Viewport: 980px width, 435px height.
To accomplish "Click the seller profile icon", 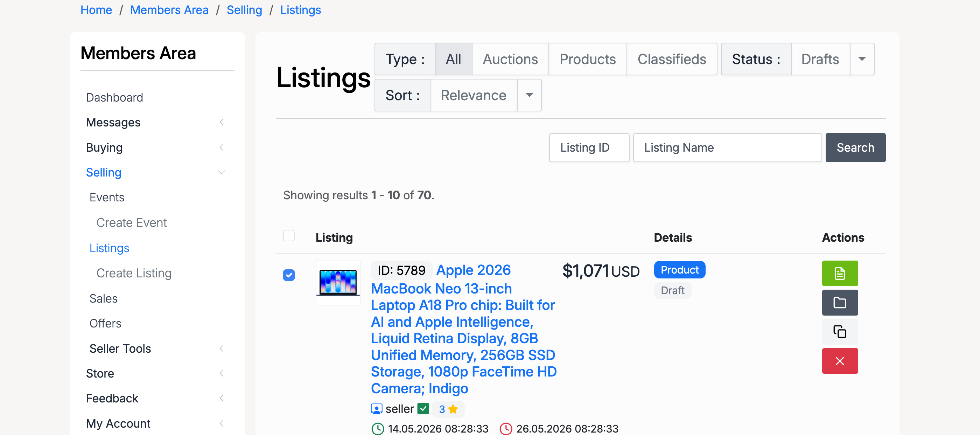I will click(x=376, y=409).
